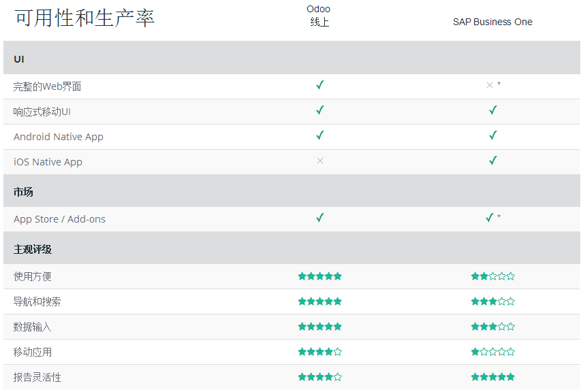Click the Android Native App row label
Viewport: 581px width, 392px height.
tap(59, 137)
